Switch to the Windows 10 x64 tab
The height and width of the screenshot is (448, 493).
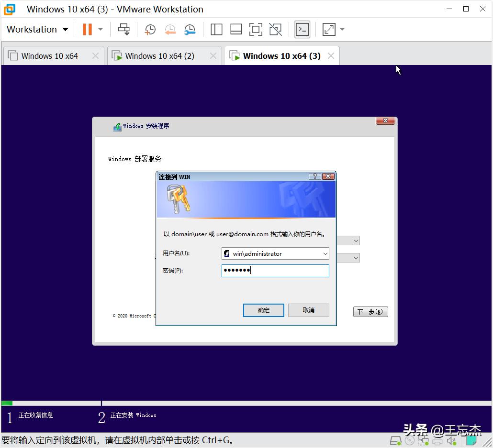49,55
